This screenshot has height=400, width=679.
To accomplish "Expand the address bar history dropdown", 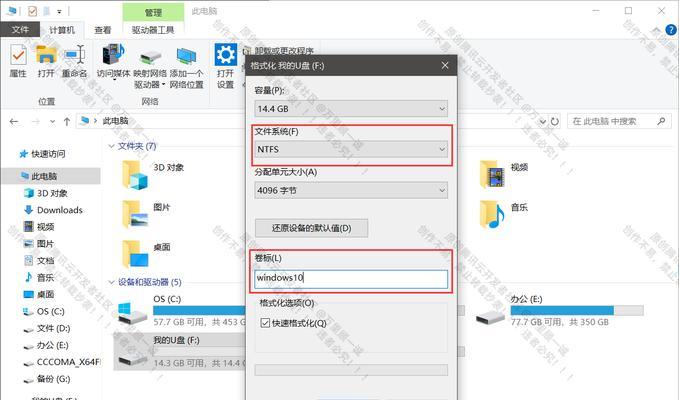I will coord(543,122).
